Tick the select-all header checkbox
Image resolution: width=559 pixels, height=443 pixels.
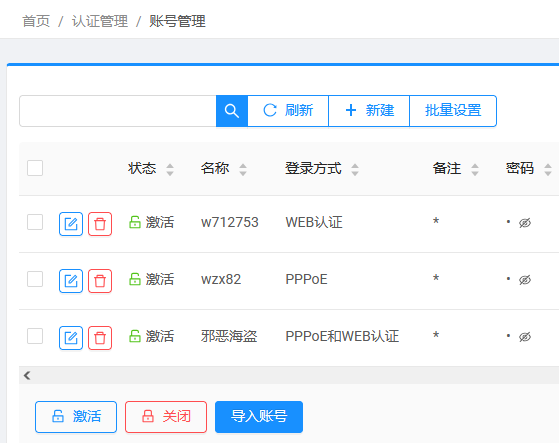(x=35, y=168)
